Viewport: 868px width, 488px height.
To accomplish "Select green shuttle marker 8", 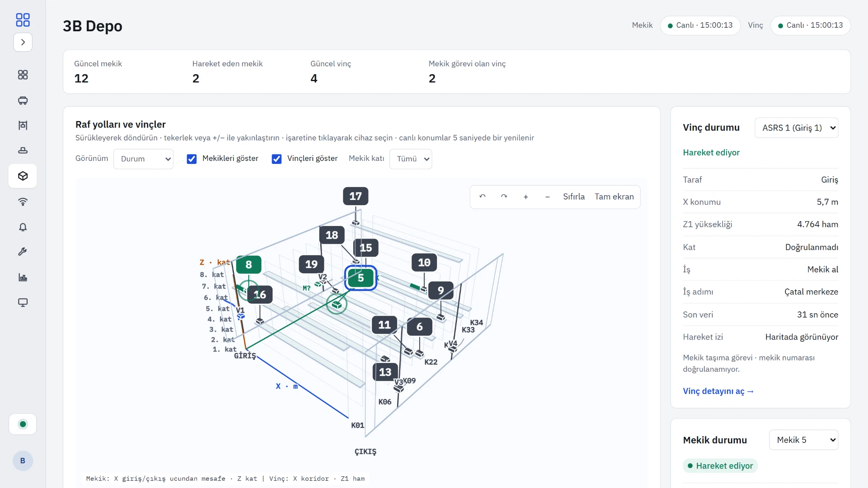I will (249, 265).
